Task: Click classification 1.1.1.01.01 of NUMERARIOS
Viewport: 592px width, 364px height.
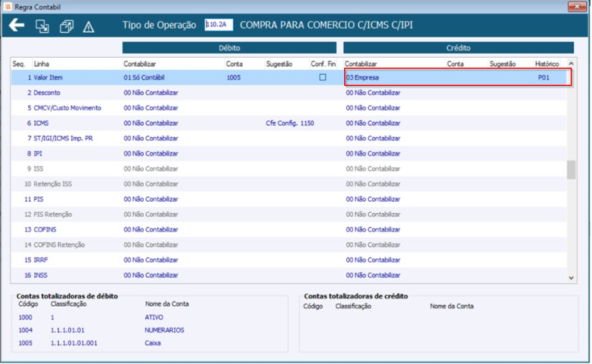Action: [67, 330]
